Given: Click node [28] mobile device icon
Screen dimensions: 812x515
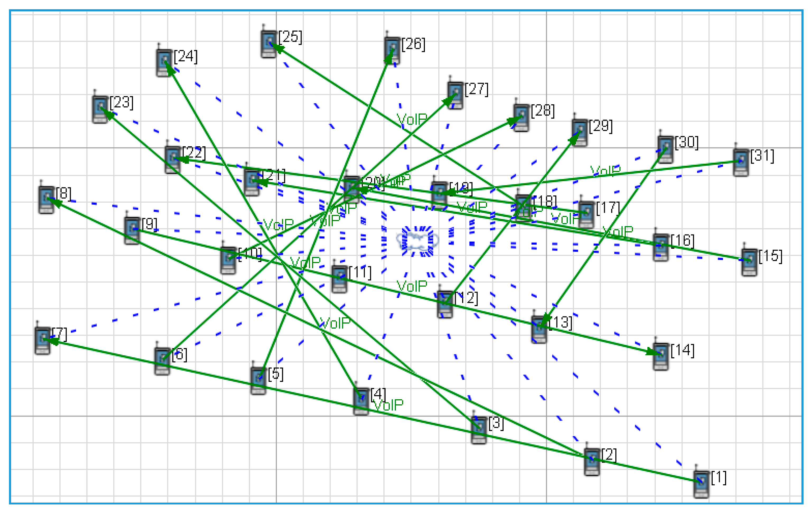Looking at the screenshot, I should tap(521, 118).
